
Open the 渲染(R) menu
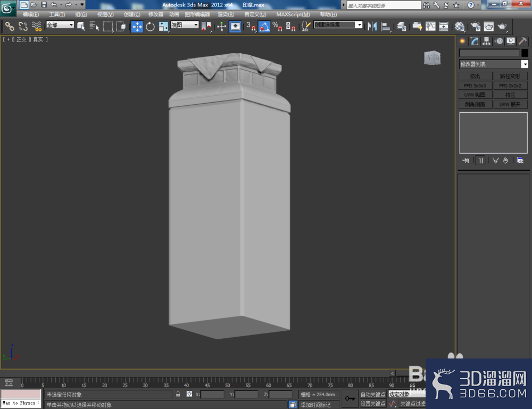(226, 14)
